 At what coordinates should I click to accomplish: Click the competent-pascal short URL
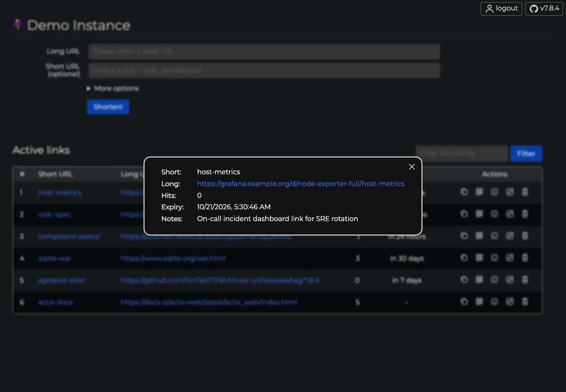69,236
